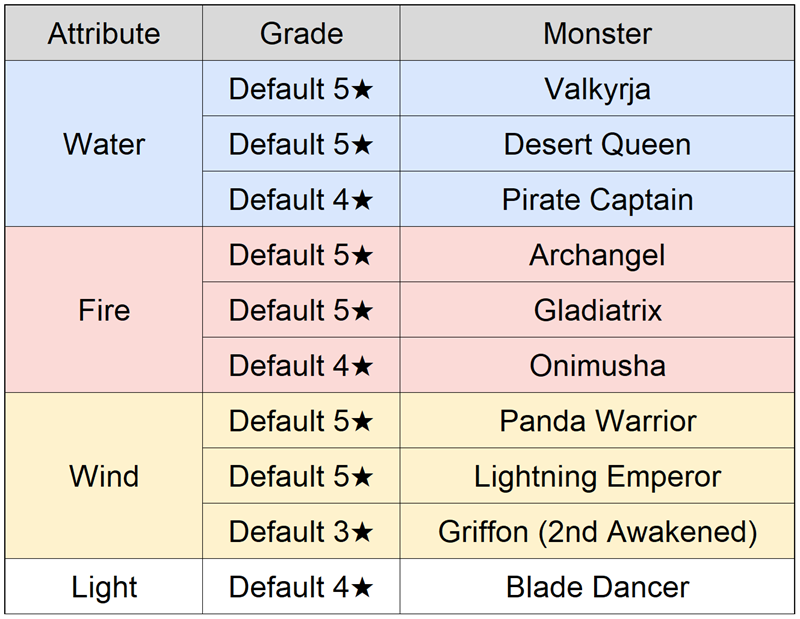Select the Valkyrja monster cell
This screenshot has width=800, height=619.
597,89
